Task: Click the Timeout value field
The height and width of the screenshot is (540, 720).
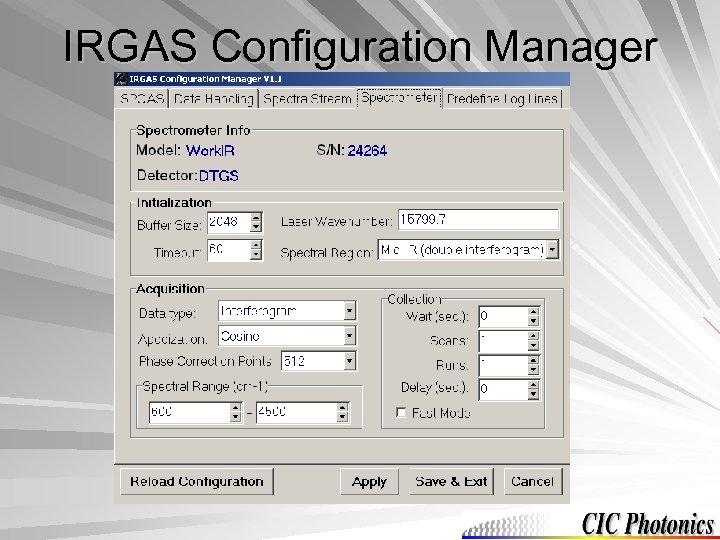Action: tap(229, 250)
